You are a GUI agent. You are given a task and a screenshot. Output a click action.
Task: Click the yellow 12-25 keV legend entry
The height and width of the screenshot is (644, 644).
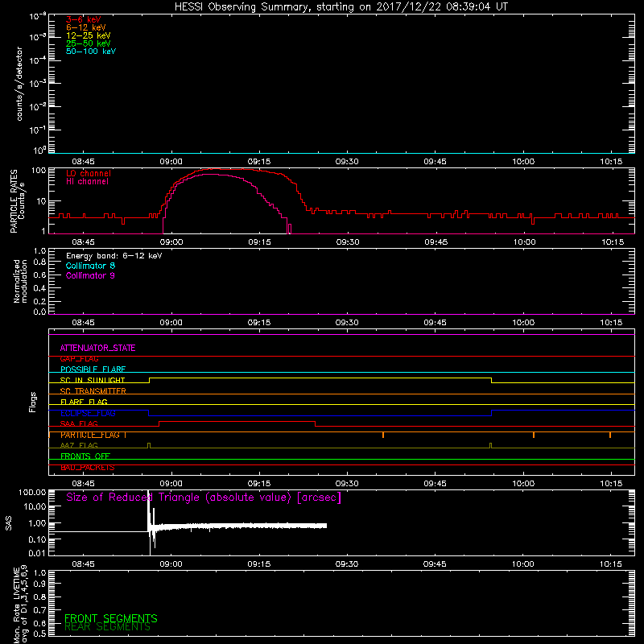(89, 35)
